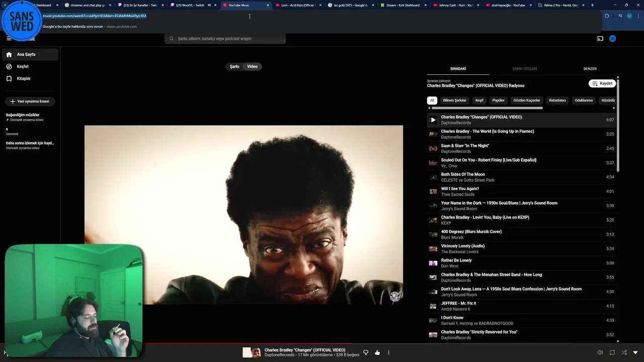
Task: Play Strictly Reserved for You
Action: pyautogui.click(x=521, y=335)
